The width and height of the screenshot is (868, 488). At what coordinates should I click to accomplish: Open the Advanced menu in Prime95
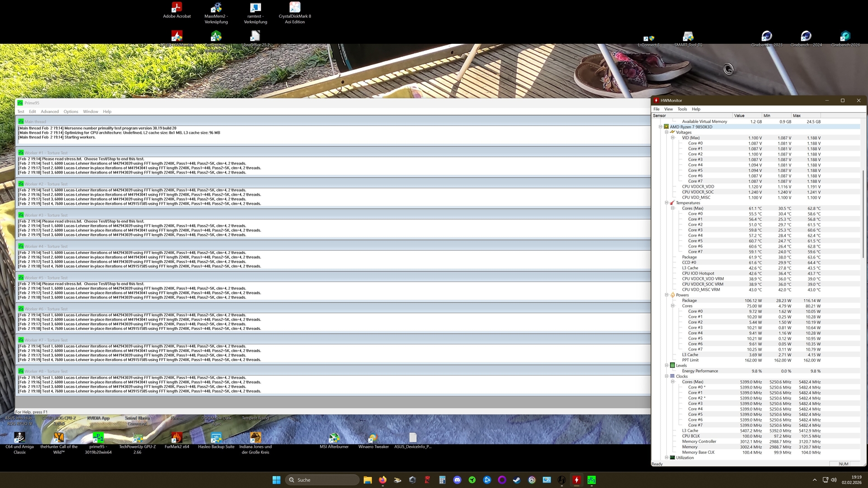pos(50,112)
